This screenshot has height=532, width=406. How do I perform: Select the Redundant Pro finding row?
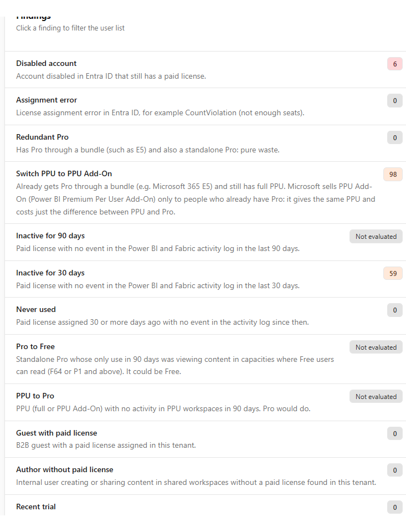205,143
